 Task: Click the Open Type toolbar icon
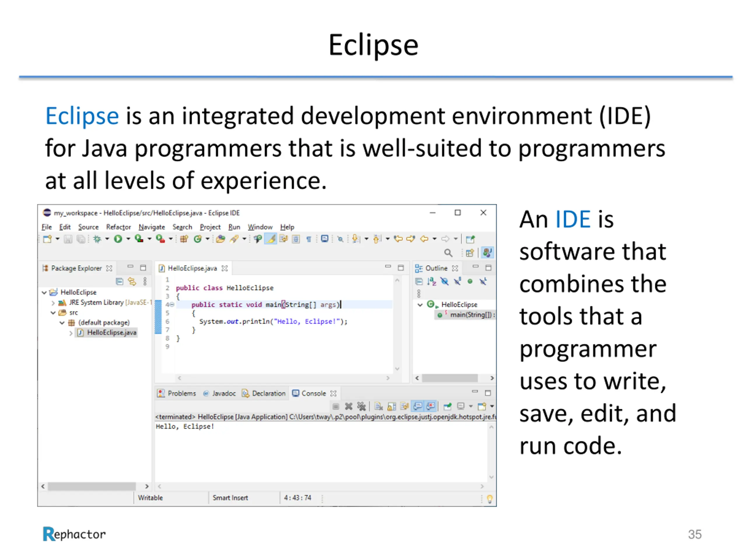(221, 239)
